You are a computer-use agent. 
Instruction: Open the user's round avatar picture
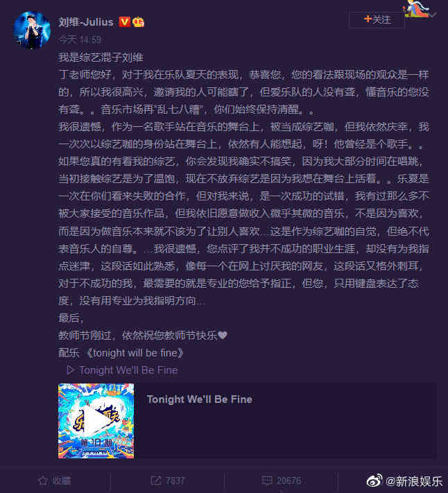click(32, 31)
